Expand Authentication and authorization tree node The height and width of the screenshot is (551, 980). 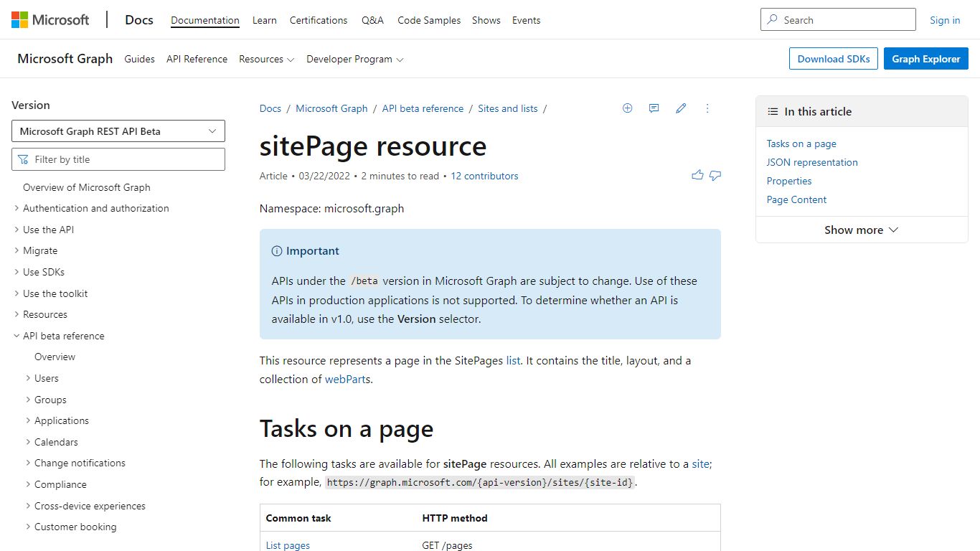(17, 208)
